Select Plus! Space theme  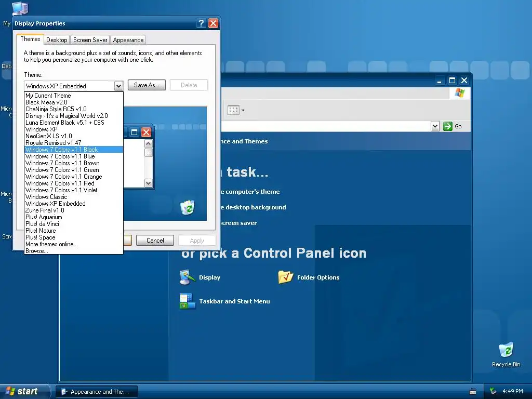click(x=74, y=237)
